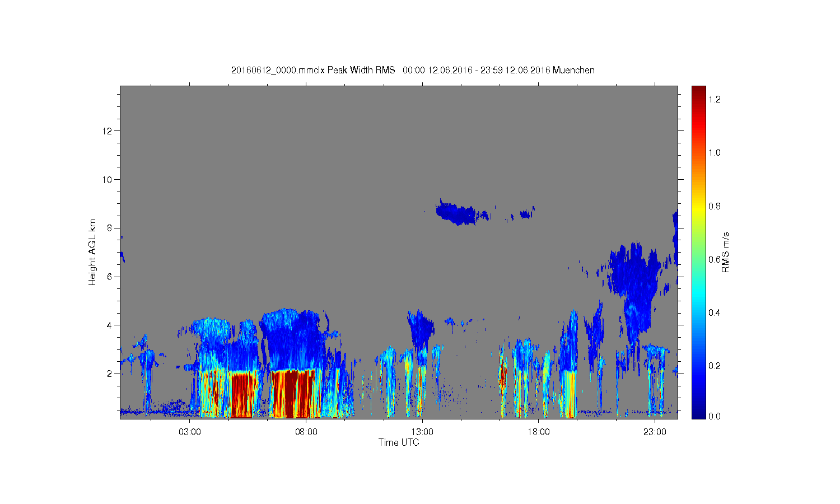
Task: Click the 13:00 time tick label
Action: tap(422, 432)
